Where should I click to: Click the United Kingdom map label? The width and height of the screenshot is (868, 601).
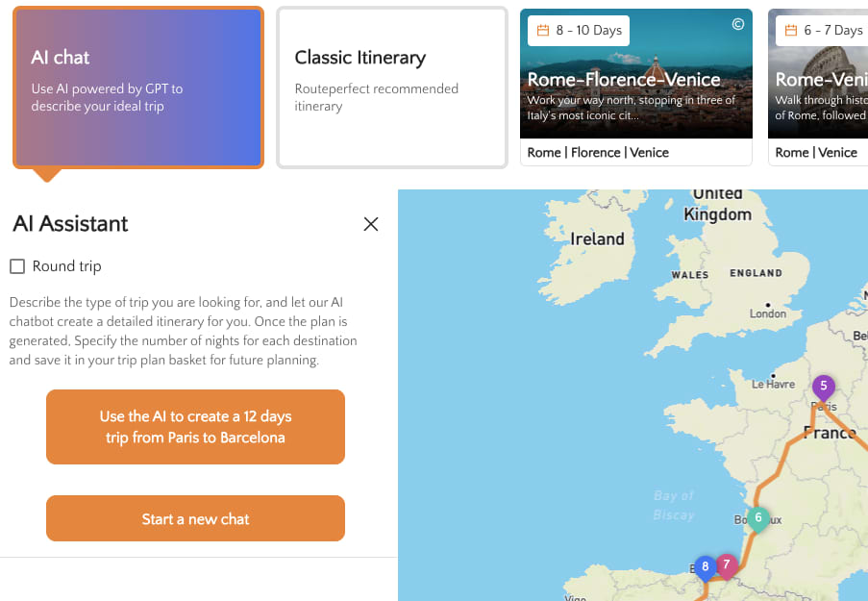717,204
